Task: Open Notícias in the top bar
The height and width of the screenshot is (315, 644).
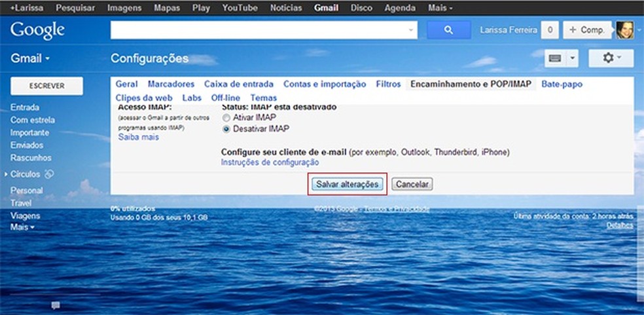Action: click(x=286, y=8)
